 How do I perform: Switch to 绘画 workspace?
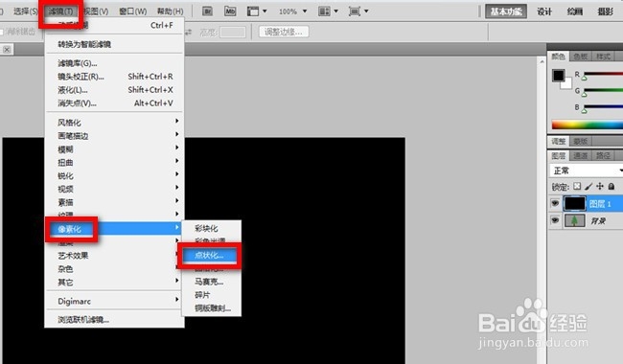[575, 11]
